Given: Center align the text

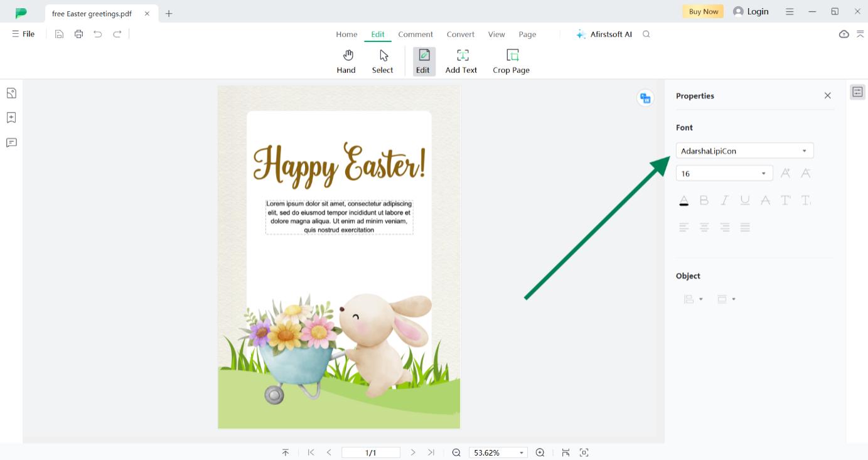Looking at the screenshot, I should click(704, 227).
